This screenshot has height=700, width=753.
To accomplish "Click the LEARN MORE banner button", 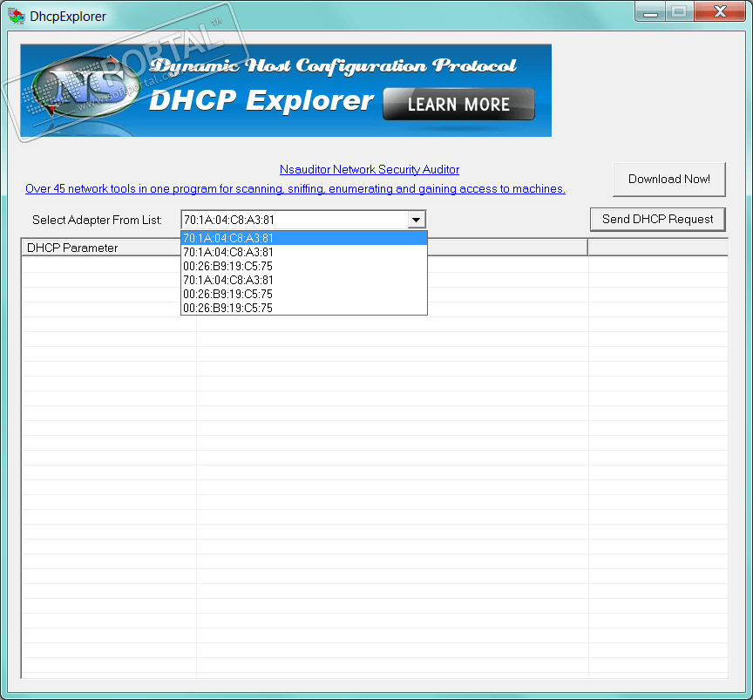I will coord(458,104).
